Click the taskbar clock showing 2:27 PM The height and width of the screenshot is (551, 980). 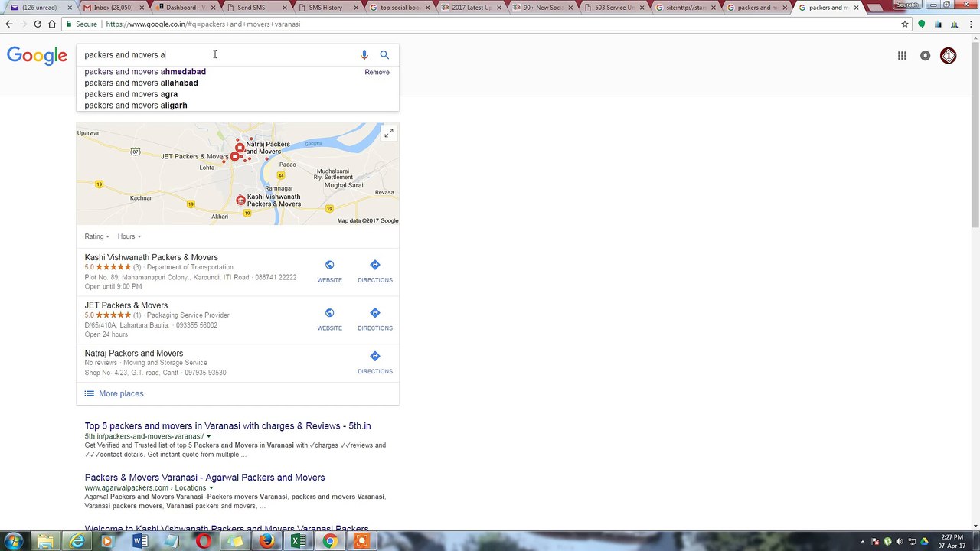click(x=952, y=542)
